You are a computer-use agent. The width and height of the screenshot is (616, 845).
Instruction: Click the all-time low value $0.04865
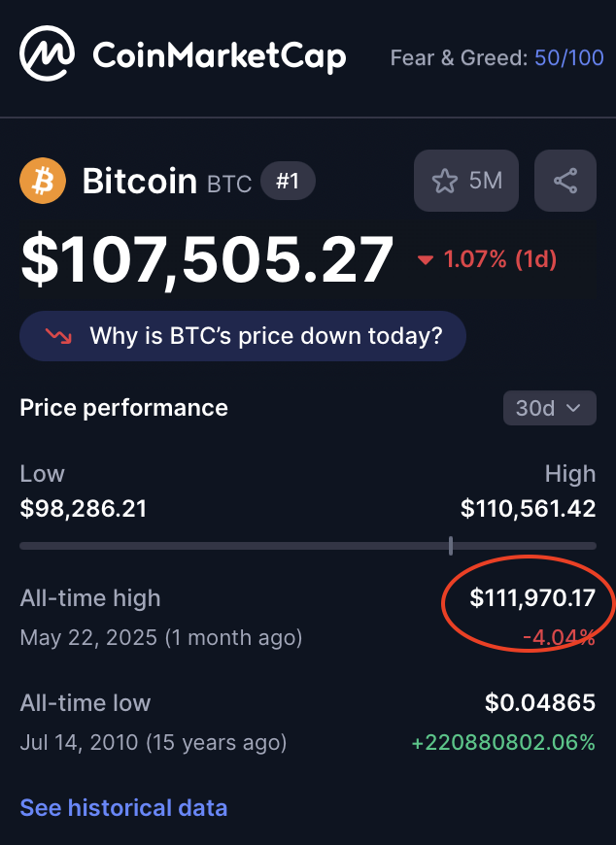pos(540,703)
